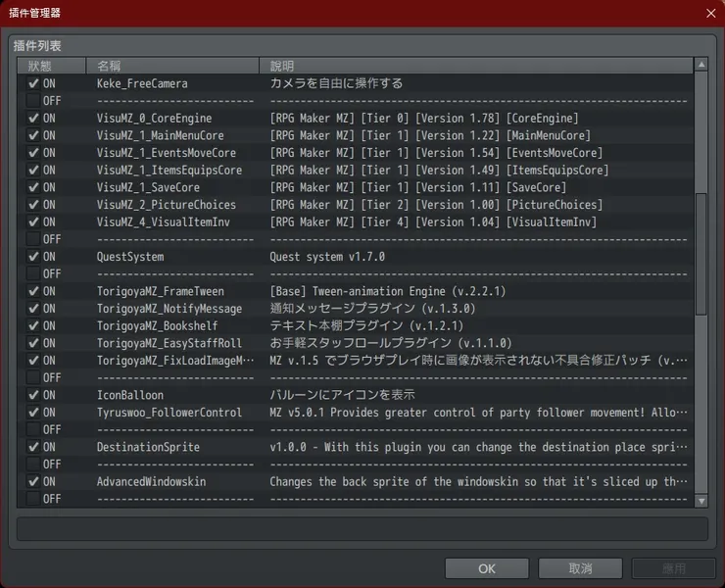Toggle the IconBalloon plugin checkbox
Image resolution: width=725 pixels, height=588 pixels.
pos(33,395)
